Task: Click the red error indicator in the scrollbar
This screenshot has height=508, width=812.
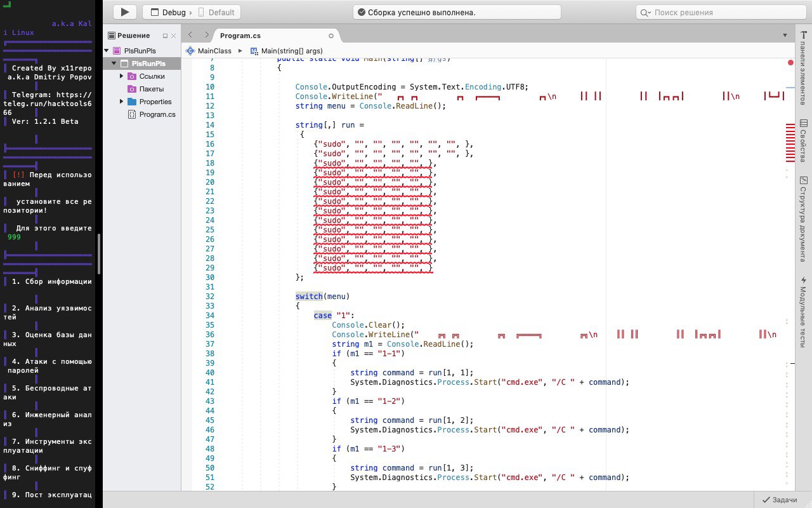Action: coord(790,62)
